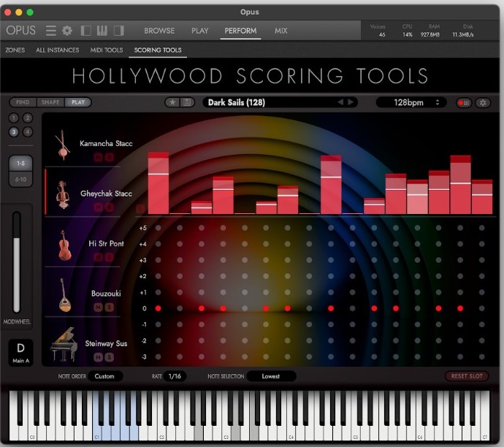Solo the Steinway Sus instrument
This screenshot has width=504, height=447.
(x=110, y=357)
